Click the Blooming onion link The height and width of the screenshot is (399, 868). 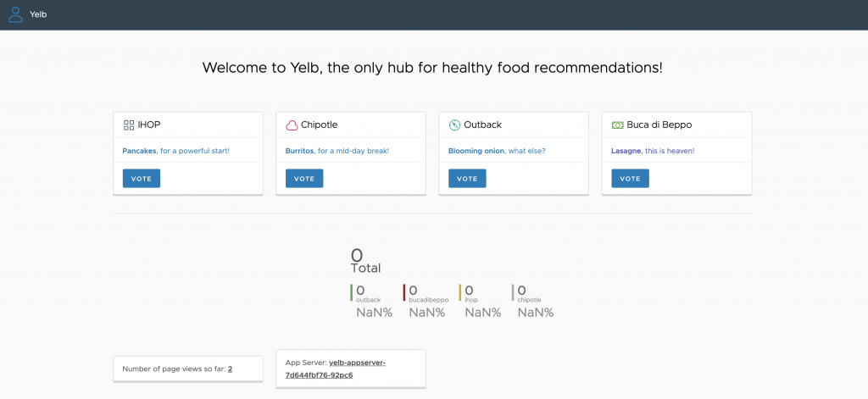(x=476, y=151)
